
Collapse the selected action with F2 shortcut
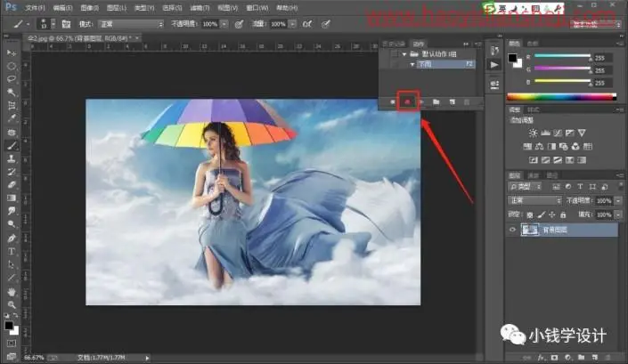coord(412,64)
